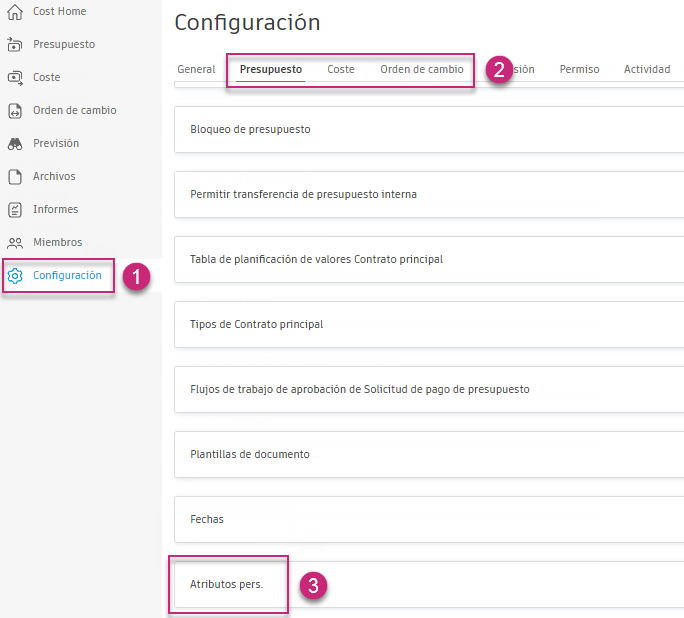Click the Miembros people icon
684x618 pixels.
[x=15, y=242]
